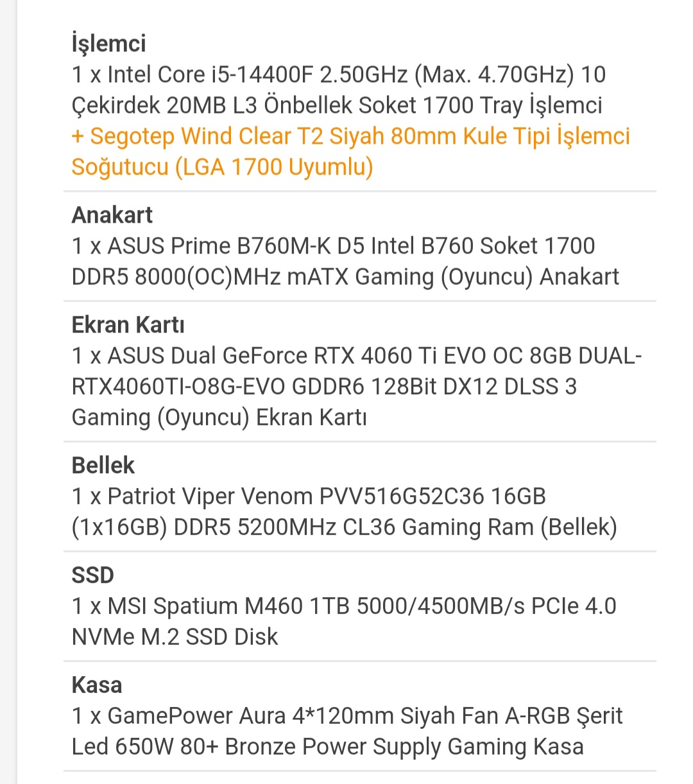
Task: Select the SSD section heading
Action: [x=92, y=575]
